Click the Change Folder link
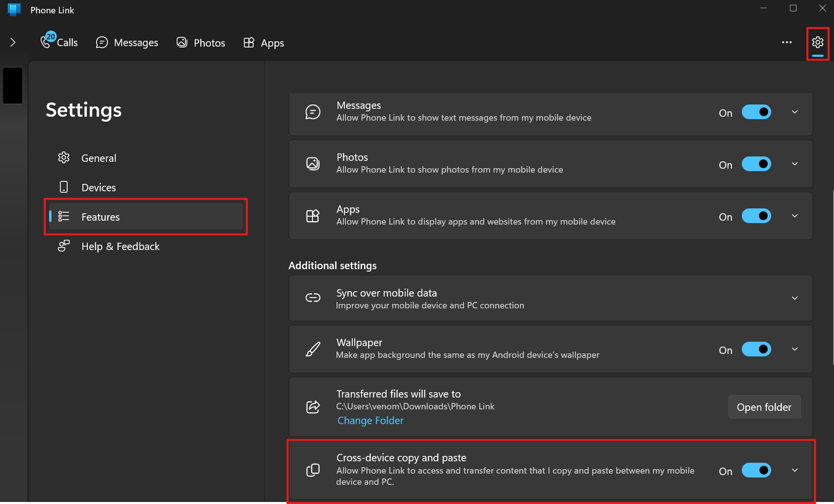The image size is (834, 504). [x=370, y=420]
